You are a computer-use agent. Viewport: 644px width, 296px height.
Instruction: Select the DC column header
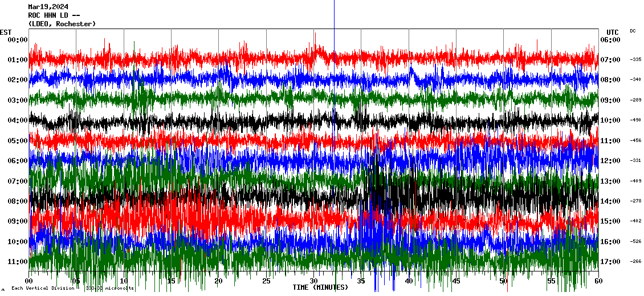pos(633,31)
